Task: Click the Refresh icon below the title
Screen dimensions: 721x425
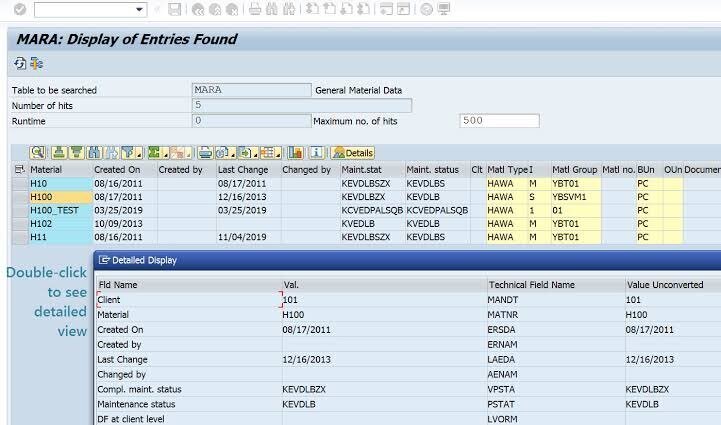Action: point(20,63)
